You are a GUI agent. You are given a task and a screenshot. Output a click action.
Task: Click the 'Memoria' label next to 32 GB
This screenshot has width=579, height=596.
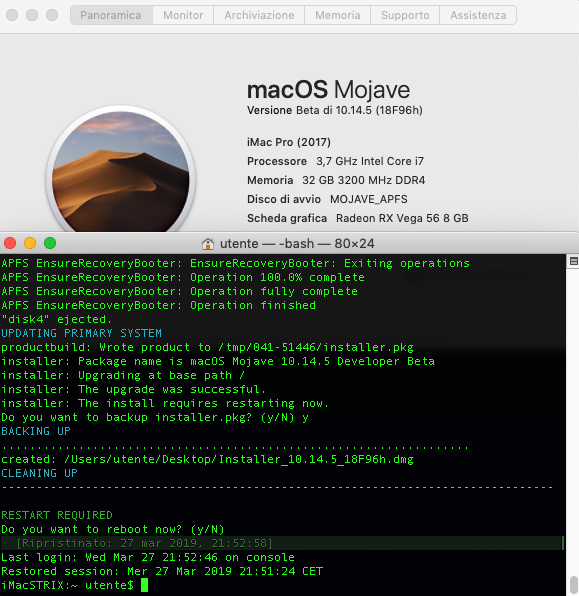tap(270, 180)
